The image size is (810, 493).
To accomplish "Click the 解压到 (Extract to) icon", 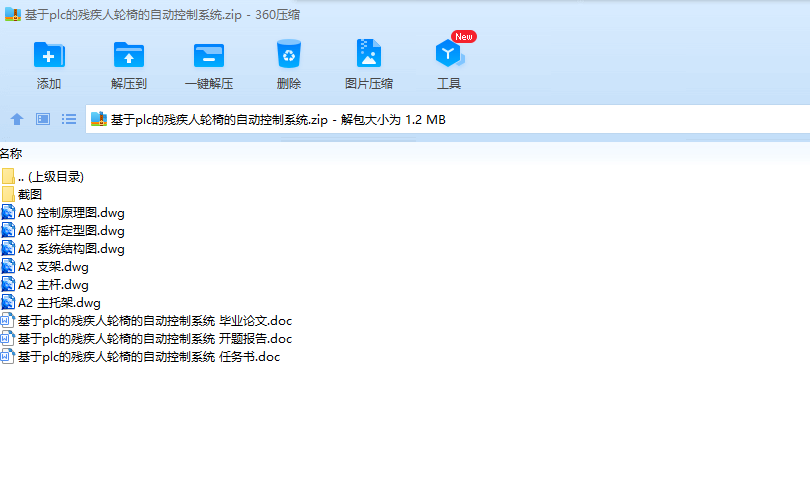I will [129, 54].
